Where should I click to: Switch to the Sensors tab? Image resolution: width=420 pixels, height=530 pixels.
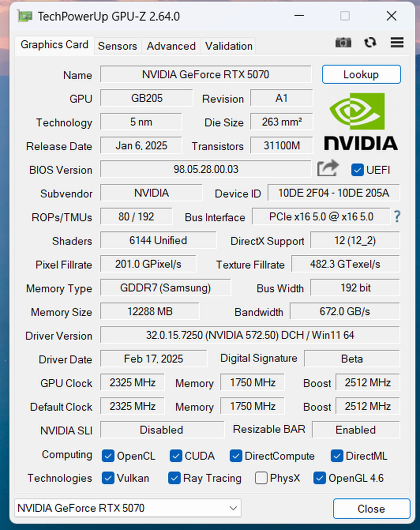point(117,46)
